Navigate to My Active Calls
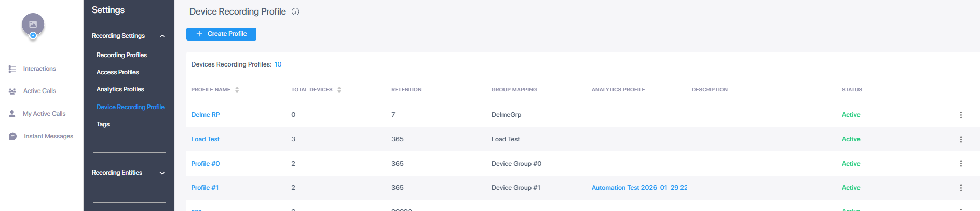Viewport: 980px width, 211px height. pyautogui.click(x=44, y=114)
